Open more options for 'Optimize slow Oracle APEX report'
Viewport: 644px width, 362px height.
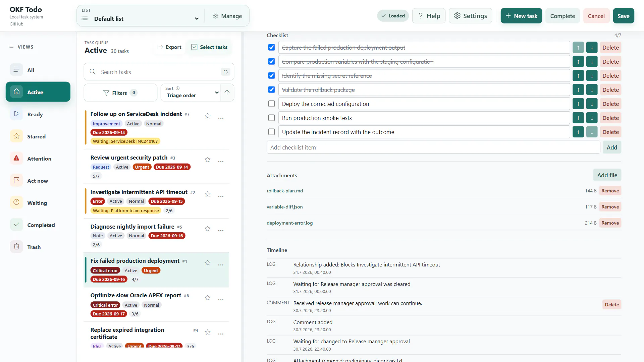click(x=221, y=300)
